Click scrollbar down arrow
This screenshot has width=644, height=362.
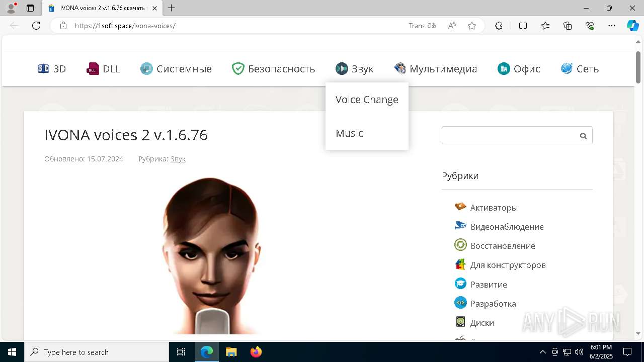pos(638,333)
